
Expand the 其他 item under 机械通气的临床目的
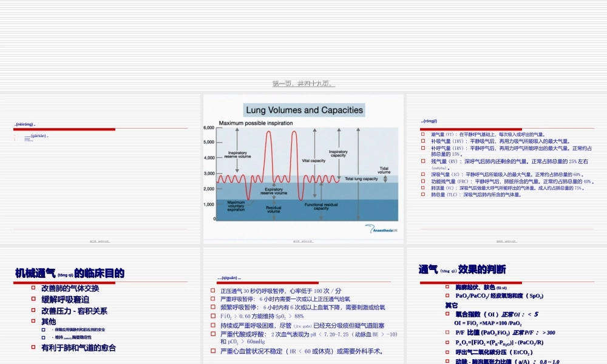coord(49,320)
